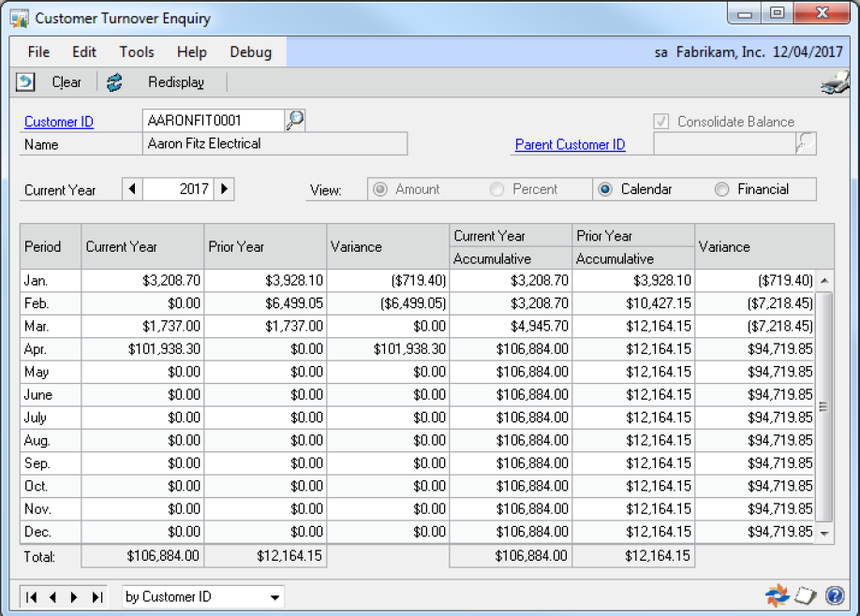Click the Customer ID lookup magnifier icon
The image size is (860, 616).
pyautogui.click(x=295, y=120)
